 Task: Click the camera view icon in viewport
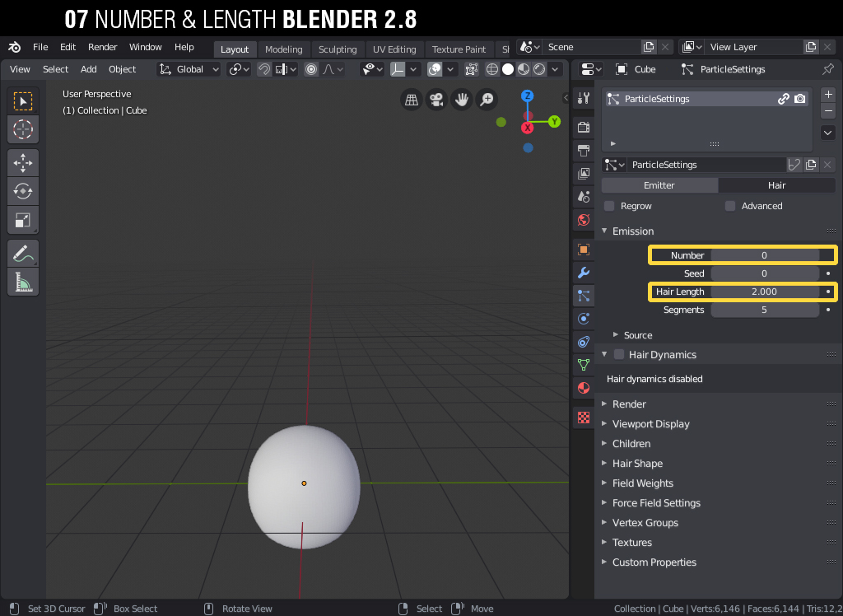point(436,100)
